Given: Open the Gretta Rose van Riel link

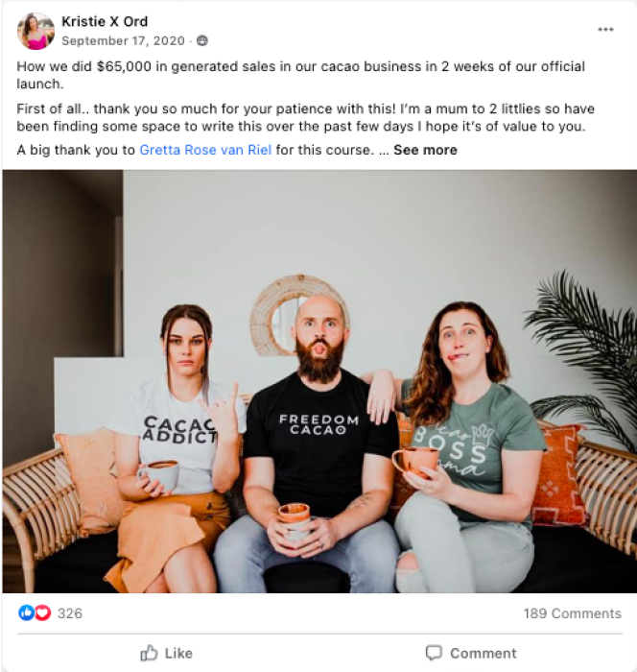Looking at the screenshot, I should tap(205, 150).
